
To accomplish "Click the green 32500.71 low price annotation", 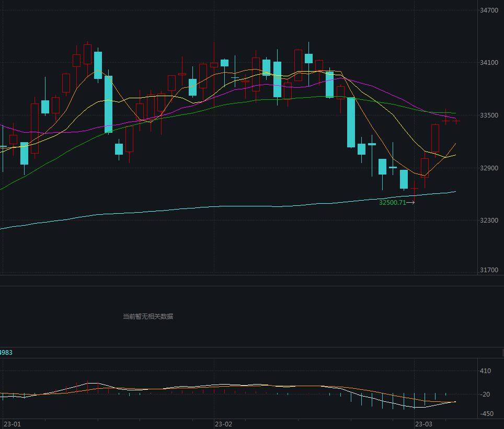I will click(x=392, y=203).
